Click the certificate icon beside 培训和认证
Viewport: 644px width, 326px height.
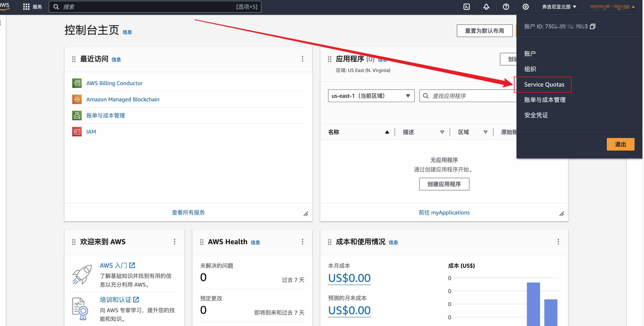[80, 309]
